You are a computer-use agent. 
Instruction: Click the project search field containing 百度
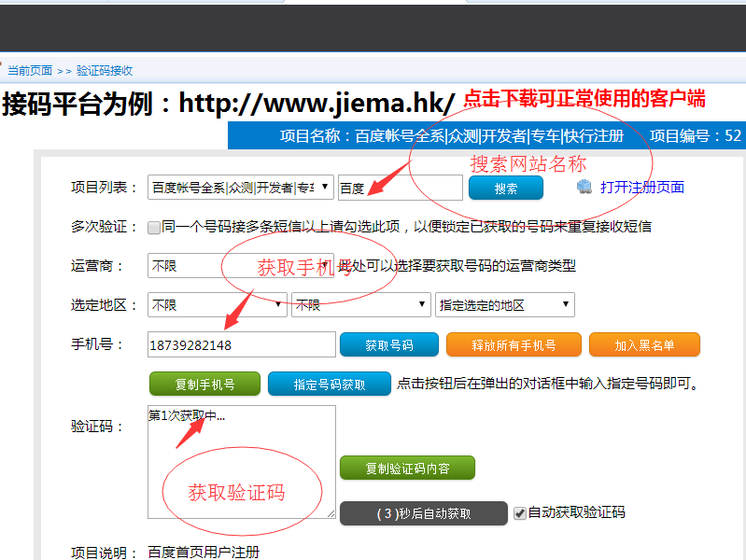coord(400,188)
